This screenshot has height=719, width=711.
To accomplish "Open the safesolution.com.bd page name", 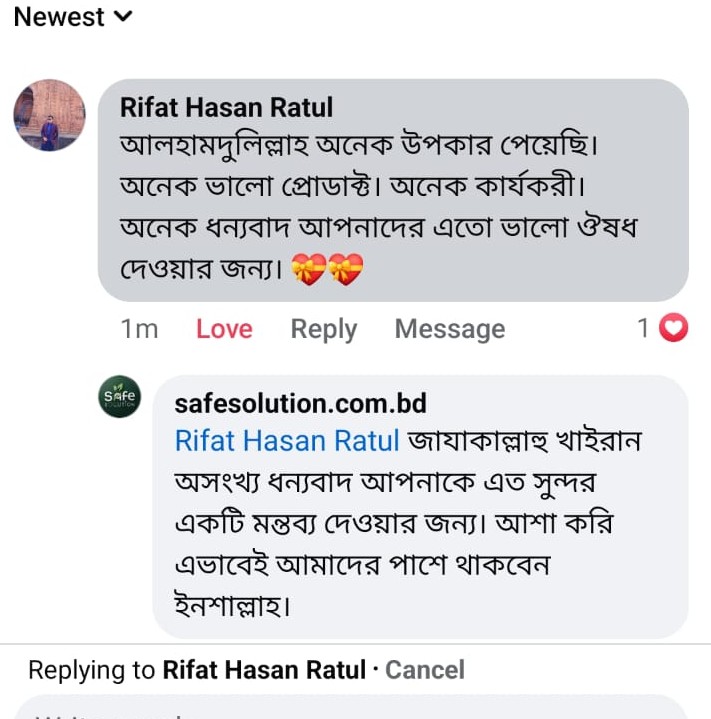I will 300,403.
